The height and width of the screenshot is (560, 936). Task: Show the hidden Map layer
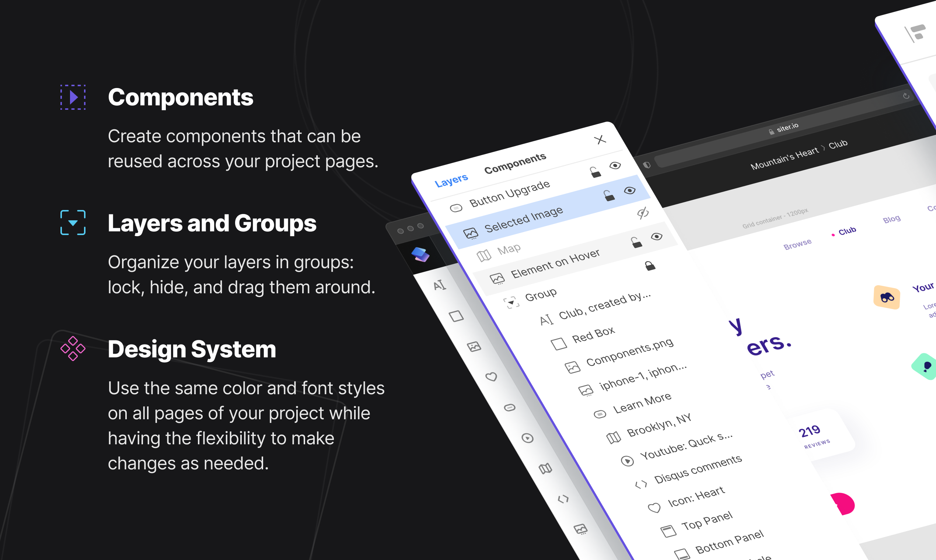pyautogui.click(x=643, y=213)
